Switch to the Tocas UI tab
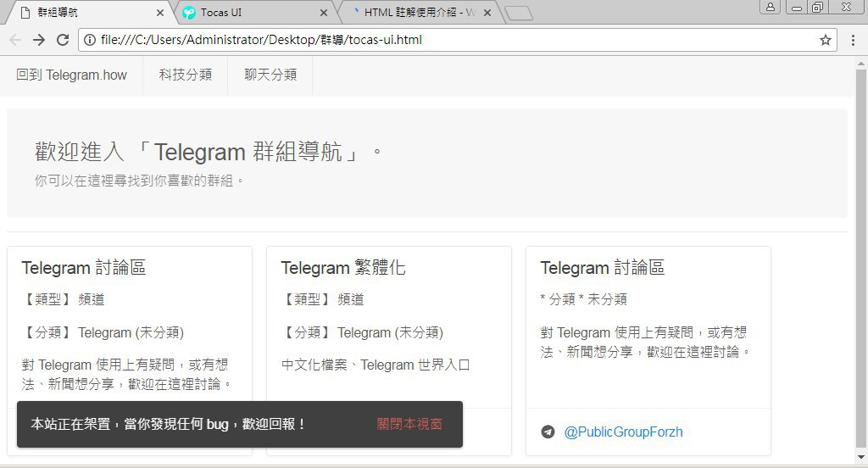The height and width of the screenshot is (468, 868). (x=246, y=13)
